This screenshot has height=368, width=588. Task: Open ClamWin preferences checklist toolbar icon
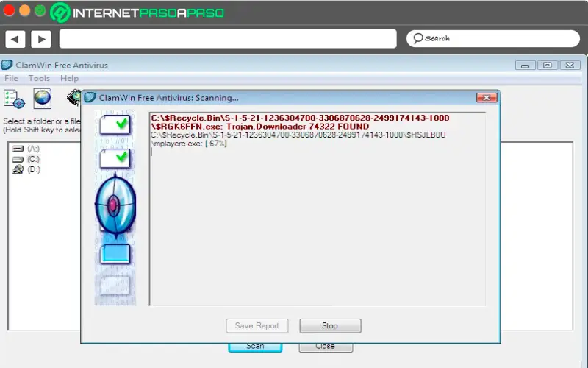tap(14, 99)
